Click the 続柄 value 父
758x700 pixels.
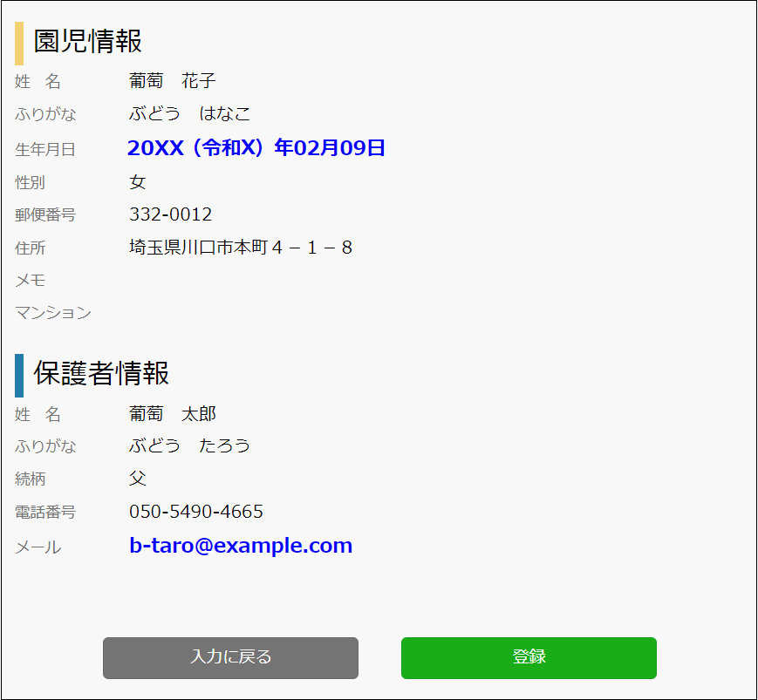click(138, 479)
